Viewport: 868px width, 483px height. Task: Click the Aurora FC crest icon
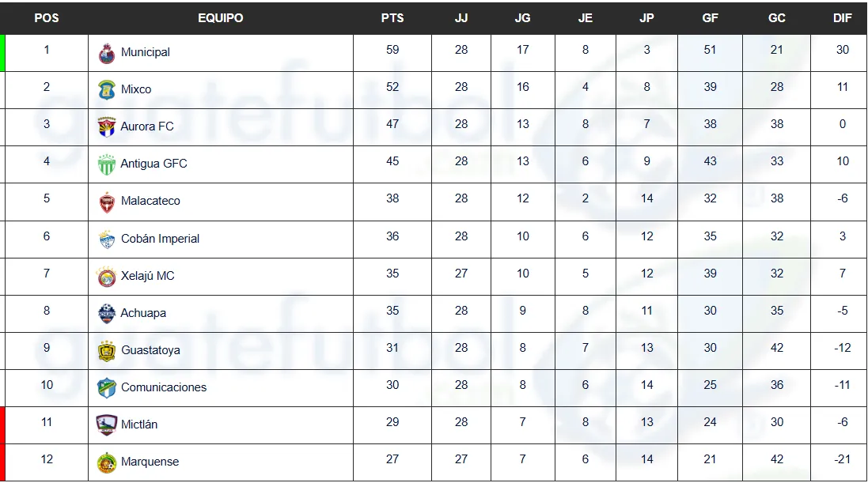(107, 127)
